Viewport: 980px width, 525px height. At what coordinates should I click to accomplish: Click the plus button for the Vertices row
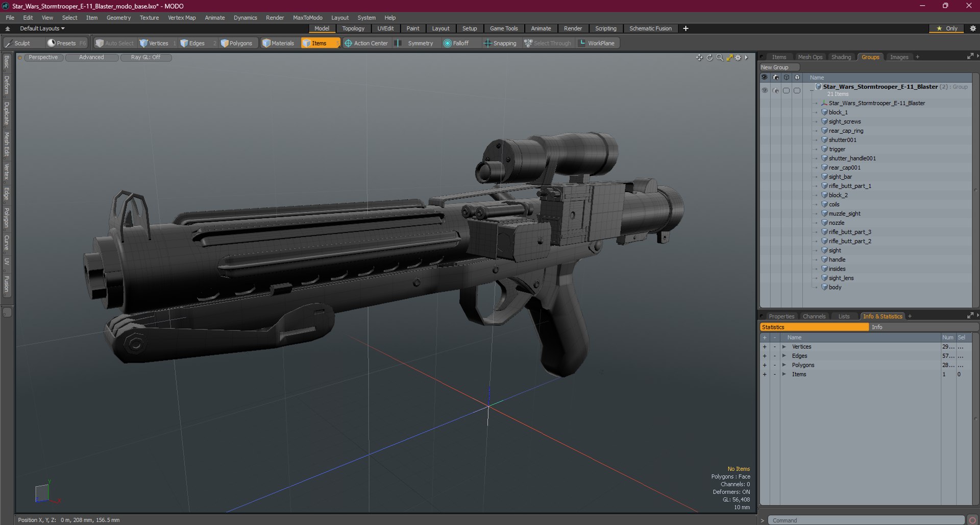point(765,347)
